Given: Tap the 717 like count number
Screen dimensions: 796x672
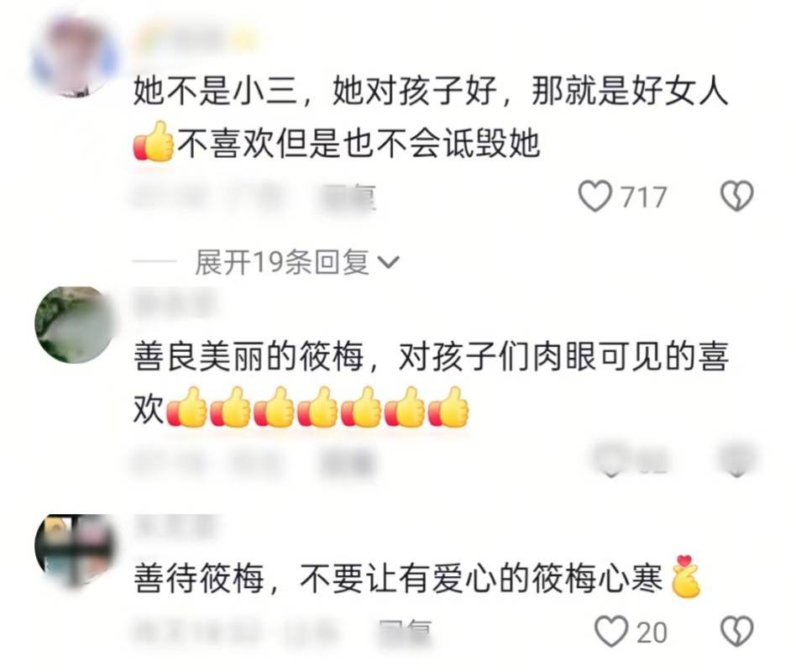Looking at the screenshot, I should point(644,197).
